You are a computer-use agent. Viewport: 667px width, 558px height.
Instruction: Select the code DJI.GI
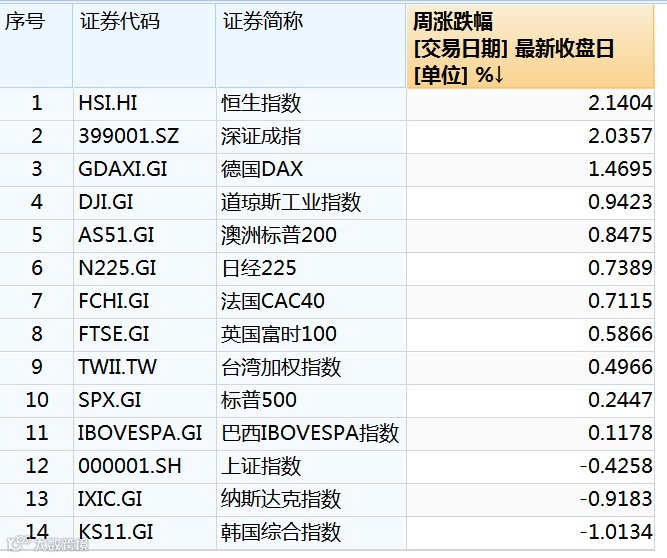[106, 202]
